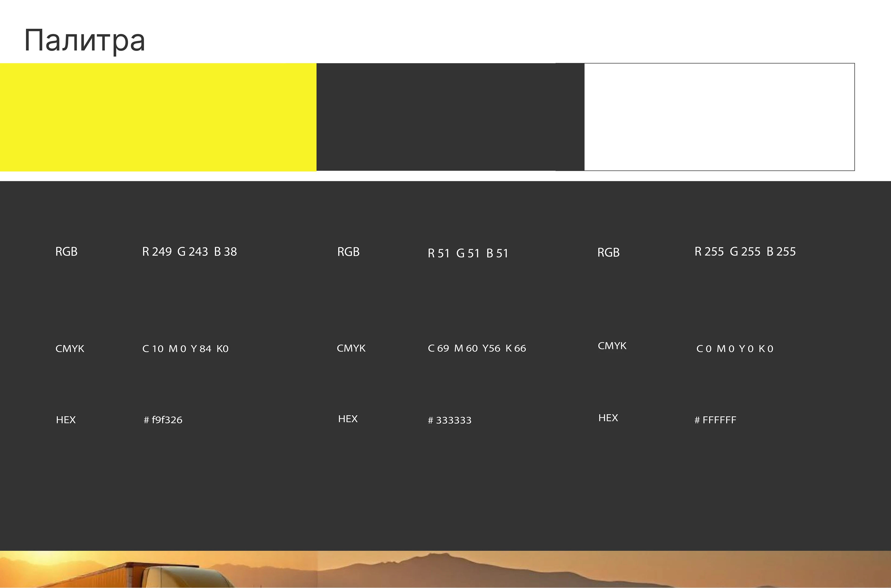Click the # 333333 hex code
891x588 pixels.
(x=450, y=420)
